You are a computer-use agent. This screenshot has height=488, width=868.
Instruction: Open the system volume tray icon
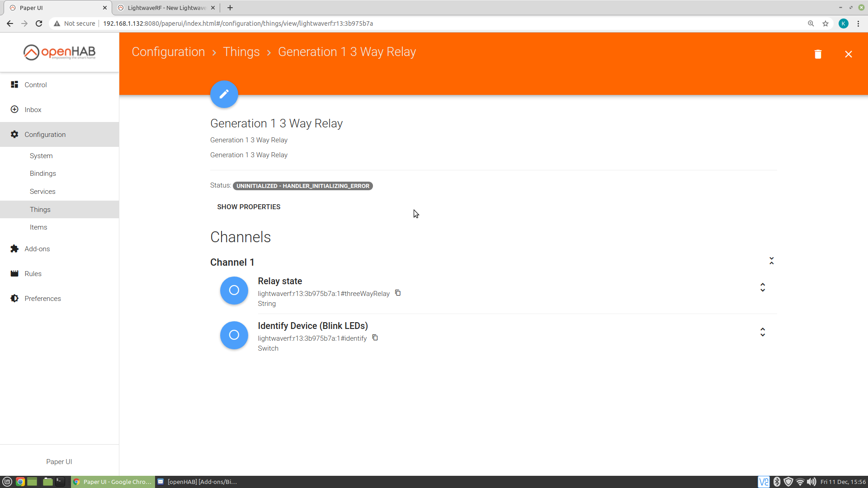(x=811, y=482)
